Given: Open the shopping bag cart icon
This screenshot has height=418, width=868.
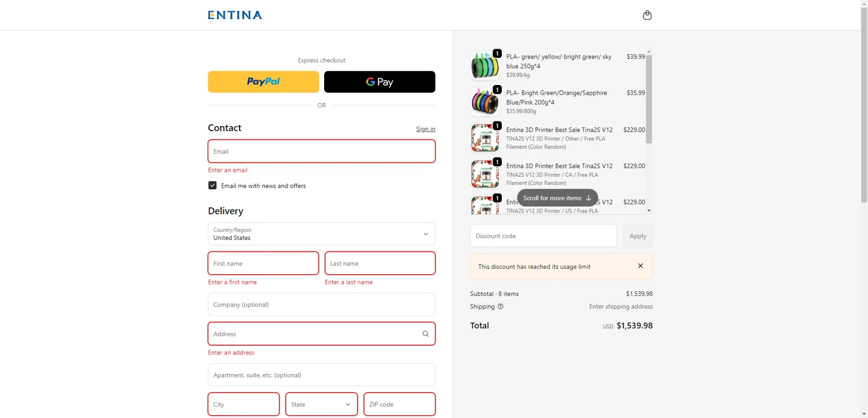Looking at the screenshot, I should [x=647, y=15].
